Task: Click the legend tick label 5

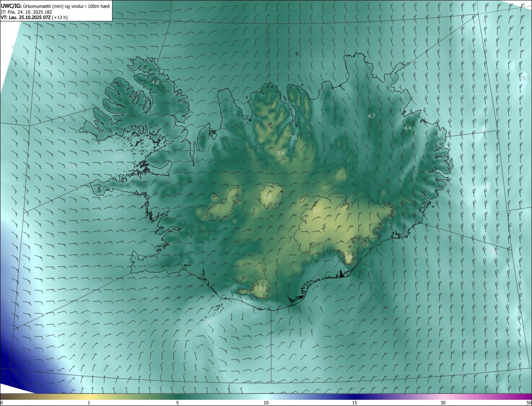Action: click(x=177, y=403)
